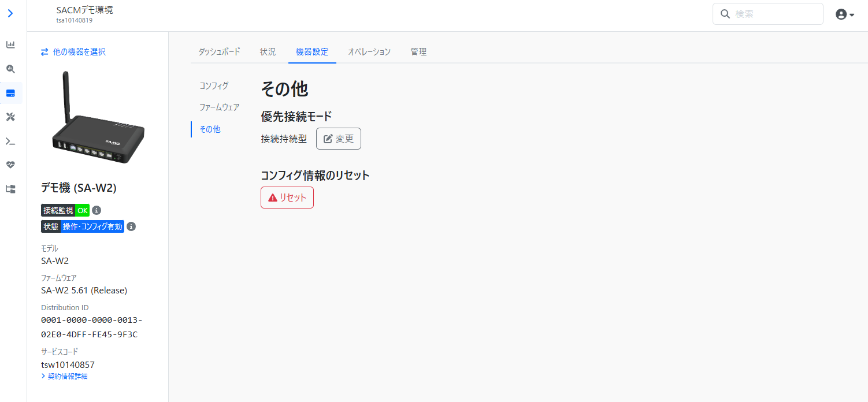This screenshot has height=402, width=868.
Task: Go to the 状況 tab
Action: (x=268, y=52)
